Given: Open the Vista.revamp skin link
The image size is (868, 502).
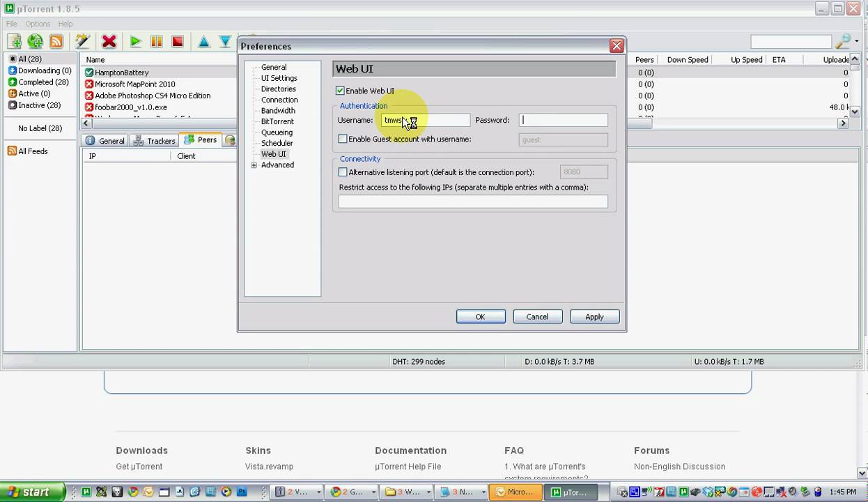Looking at the screenshot, I should click(270, 466).
